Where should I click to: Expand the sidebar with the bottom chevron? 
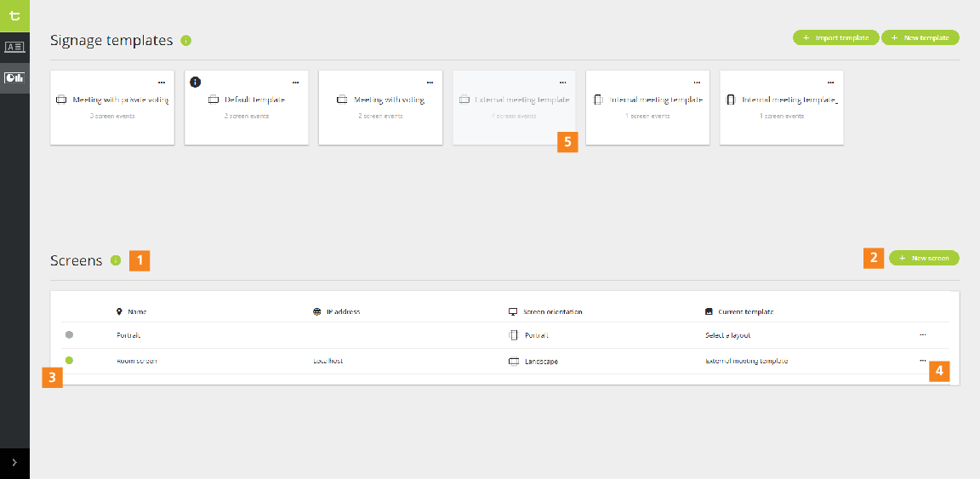click(14, 463)
